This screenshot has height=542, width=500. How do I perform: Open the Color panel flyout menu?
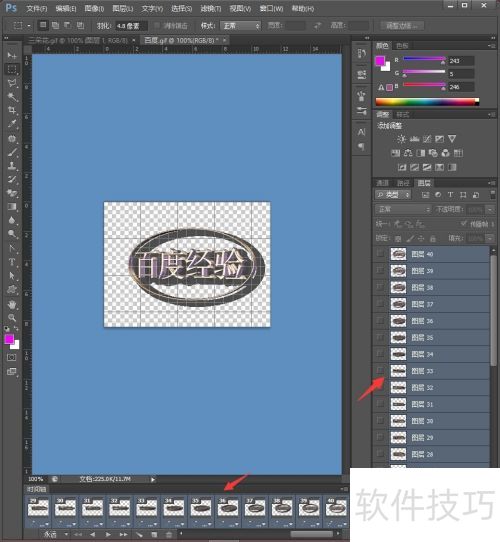(x=491, y=46)
